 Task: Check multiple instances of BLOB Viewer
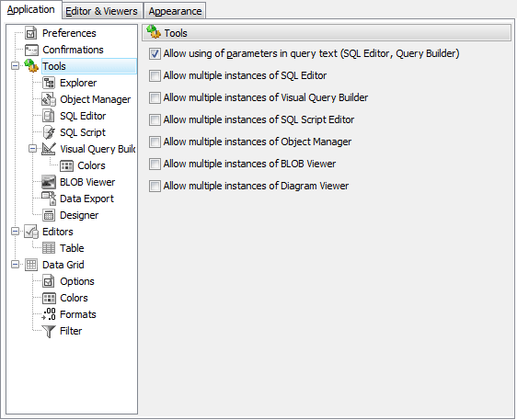(x=155, y=164)
